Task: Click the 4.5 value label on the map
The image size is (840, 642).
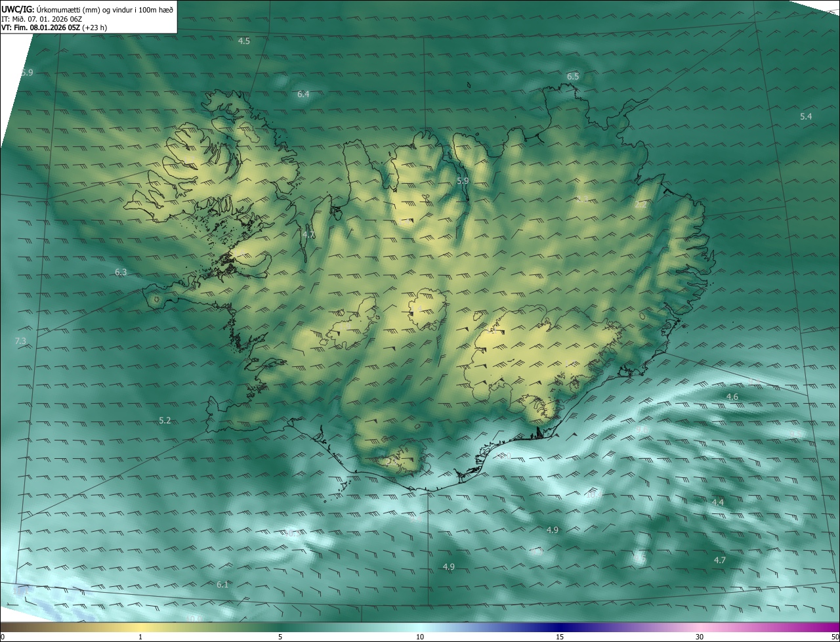Action: 244,41
